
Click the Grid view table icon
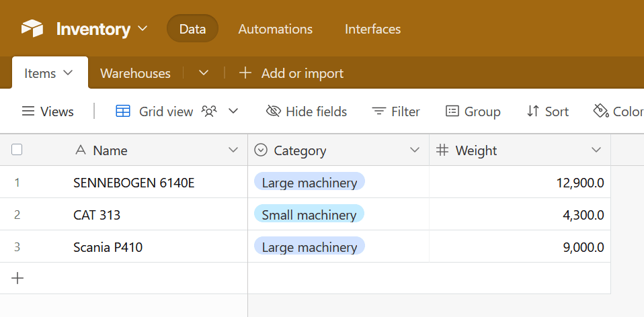(123, 111)
